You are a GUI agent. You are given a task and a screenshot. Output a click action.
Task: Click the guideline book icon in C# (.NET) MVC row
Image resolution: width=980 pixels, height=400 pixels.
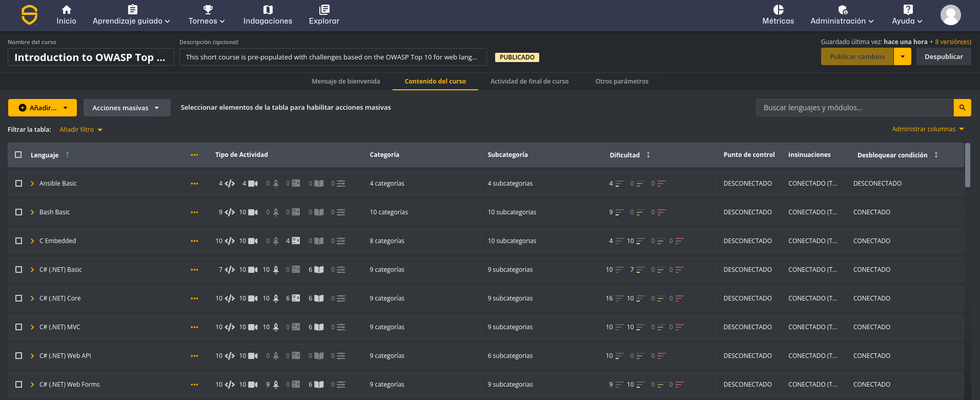[319, 327]
